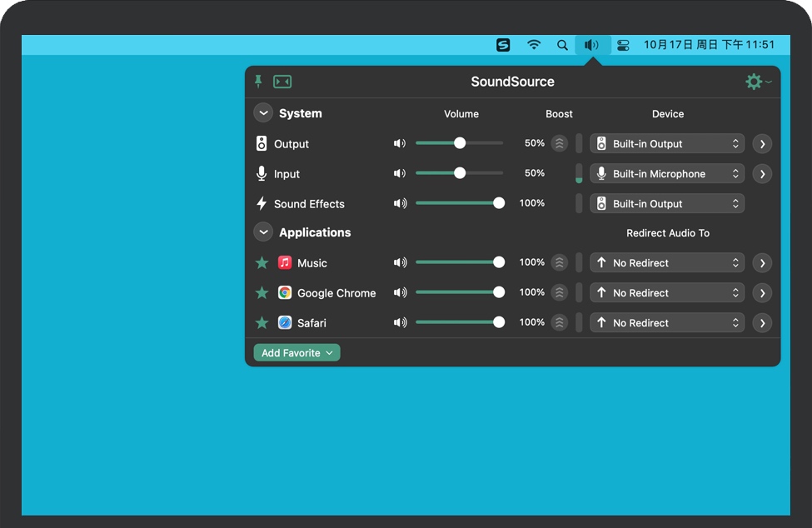Pin the SoundSource window open
The image size is (812, 528).
[258, 81]
